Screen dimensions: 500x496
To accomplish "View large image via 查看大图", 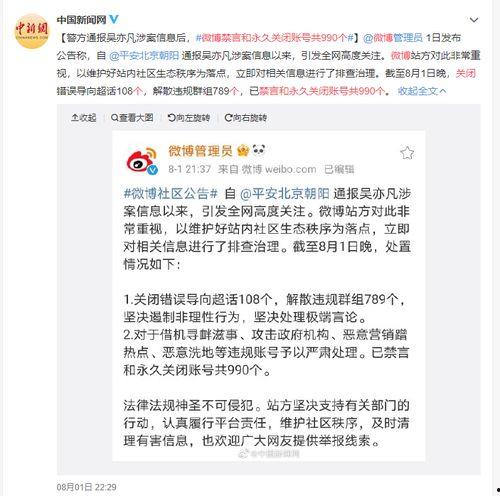I will pyautogui.click(x=132, y=117).
